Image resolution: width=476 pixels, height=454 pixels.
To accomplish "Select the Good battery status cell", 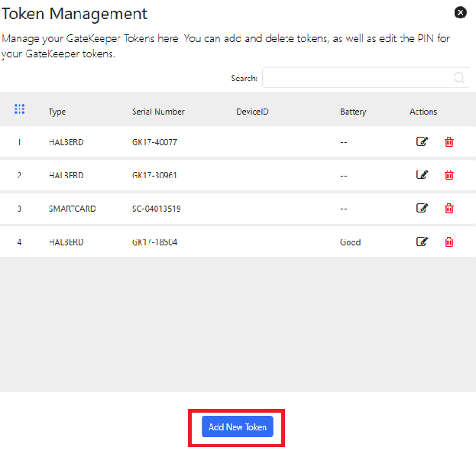I will 350,242.
